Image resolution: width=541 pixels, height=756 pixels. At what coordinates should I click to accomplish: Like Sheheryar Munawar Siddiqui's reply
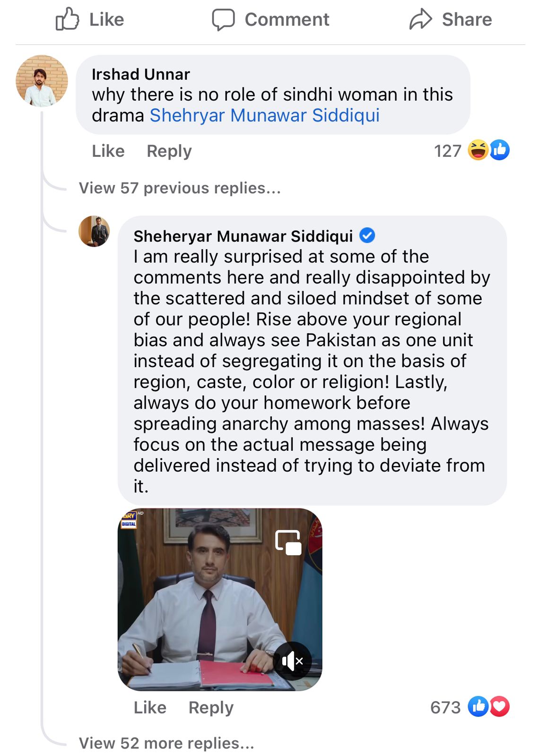coord(150,707)
